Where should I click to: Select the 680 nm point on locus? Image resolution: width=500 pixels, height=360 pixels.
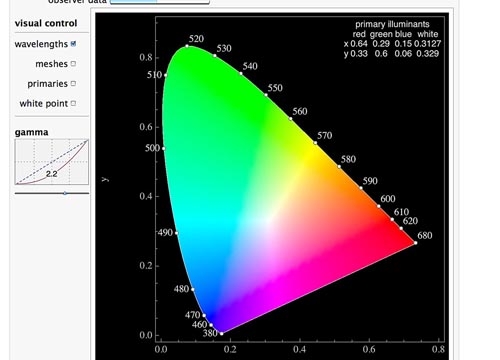click(416, 243)
